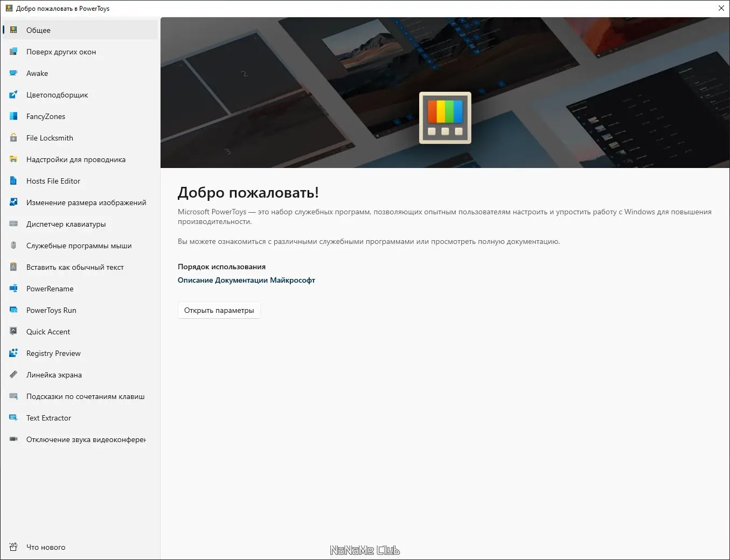Click the Диспетчер клавиатуры keyboard icon
Viewport: 730px width, 560px height.
pos(13,224)
